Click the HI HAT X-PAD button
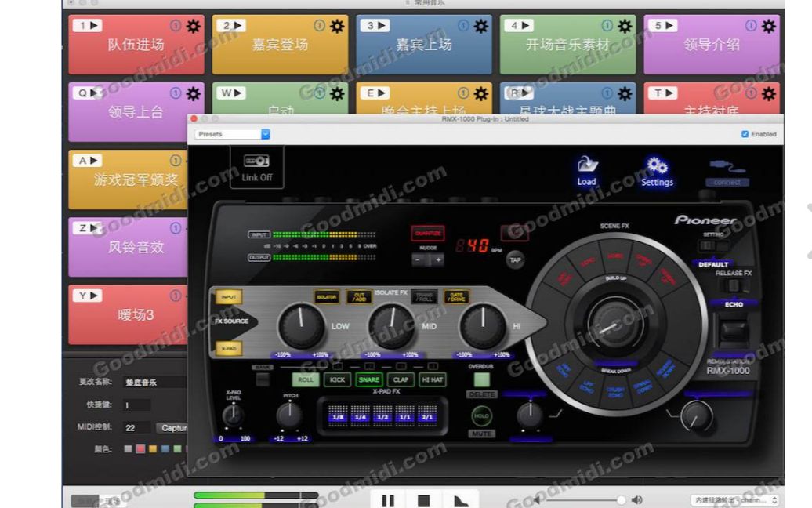Screen dimensions: 812x508 433,379
